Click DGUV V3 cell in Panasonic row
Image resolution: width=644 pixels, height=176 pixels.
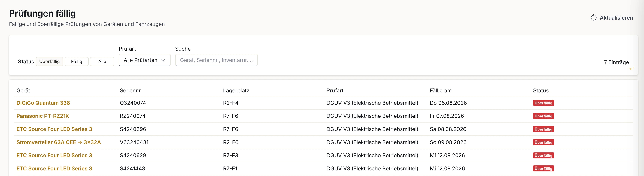coord(372,116)
